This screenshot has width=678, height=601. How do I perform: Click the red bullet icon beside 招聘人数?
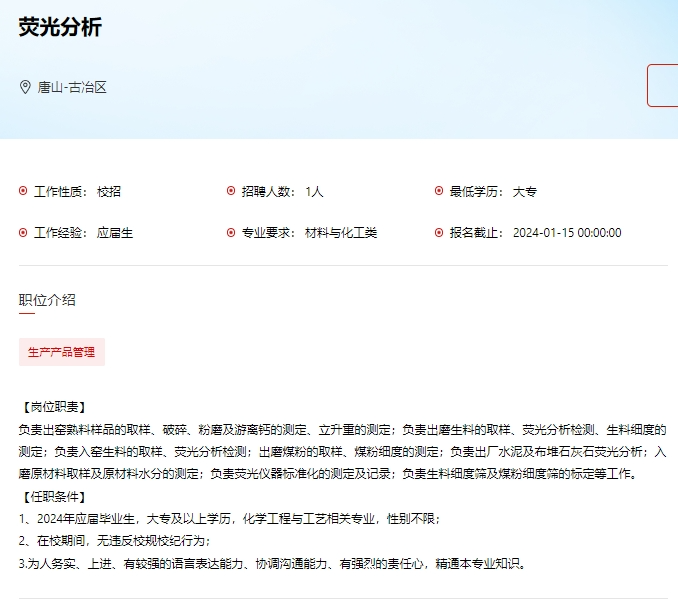pyautogui.click(x=231, y=191)
